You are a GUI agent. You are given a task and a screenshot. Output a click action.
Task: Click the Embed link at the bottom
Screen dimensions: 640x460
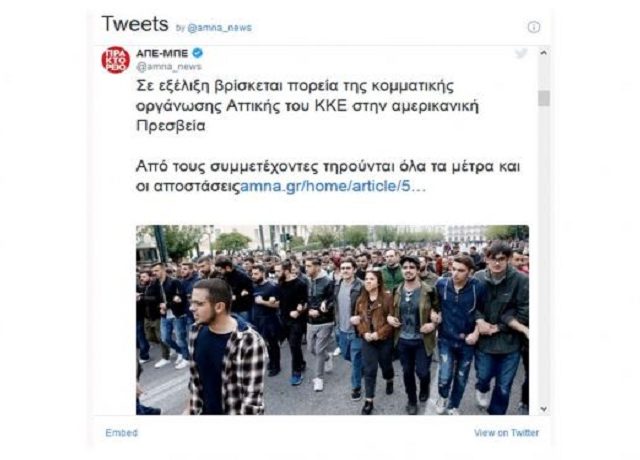(122, 433)
